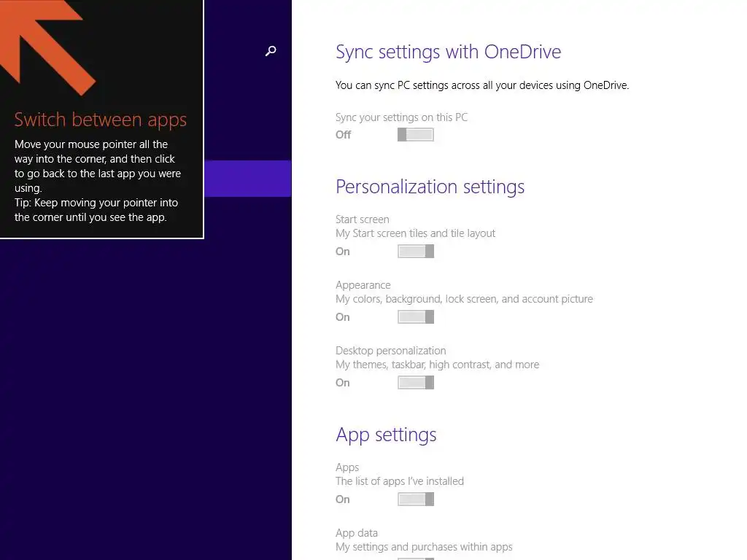Click the 'Switch between apps' tip title

(101, 120)
